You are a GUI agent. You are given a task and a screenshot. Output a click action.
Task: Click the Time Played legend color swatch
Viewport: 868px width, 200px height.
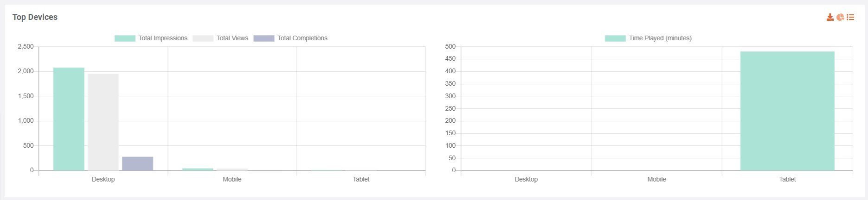click(615, 38)
